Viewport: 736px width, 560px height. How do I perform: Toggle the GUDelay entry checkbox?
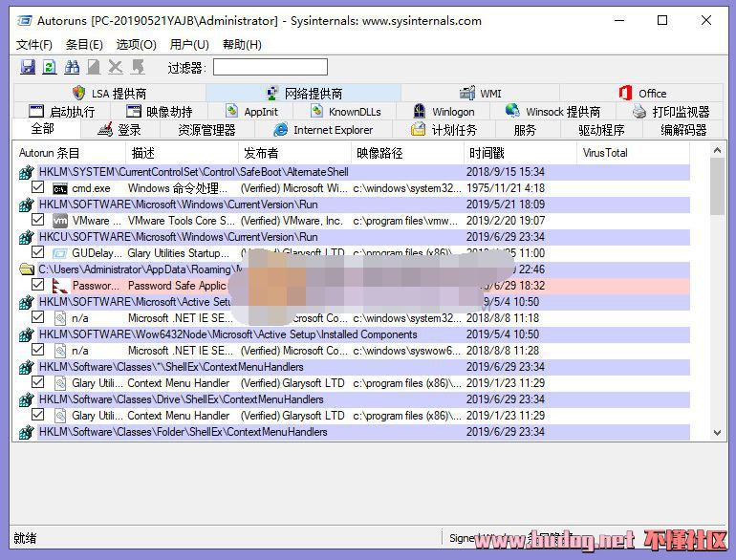coord(37,252)
